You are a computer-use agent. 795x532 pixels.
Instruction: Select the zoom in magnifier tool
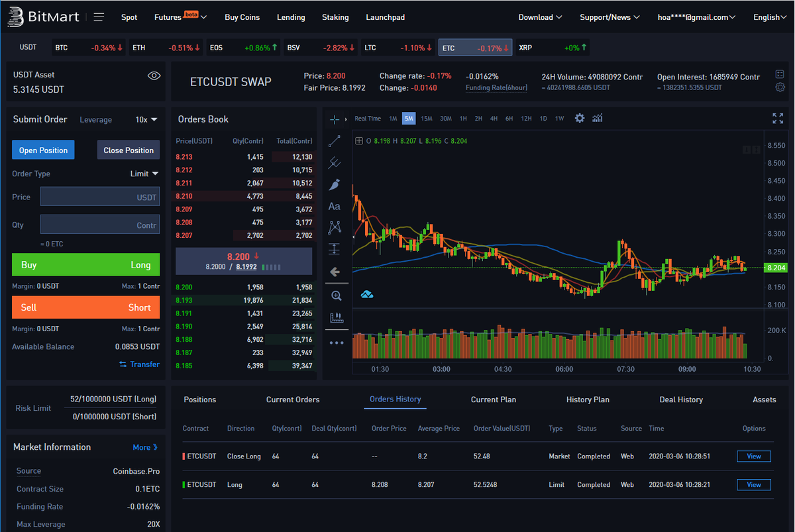[x=336, y=295]
